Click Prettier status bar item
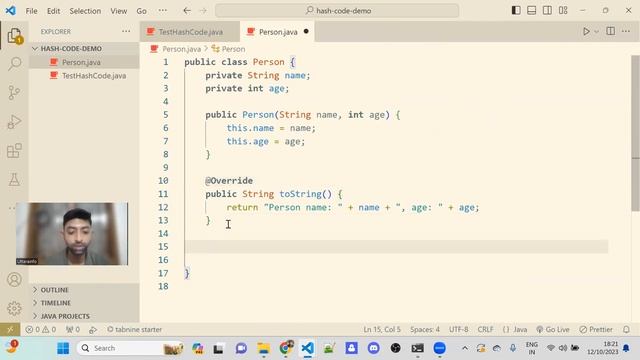640x360 pixels. 596,329
